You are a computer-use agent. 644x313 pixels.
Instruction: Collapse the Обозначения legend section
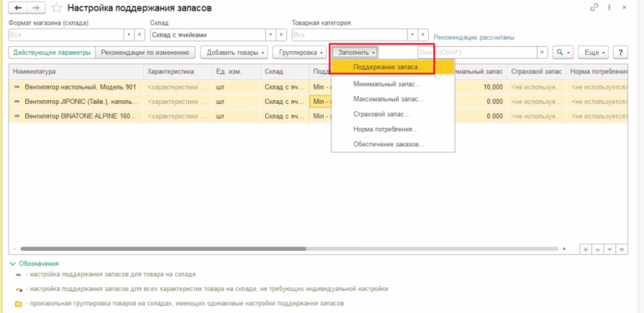[13, 264]
